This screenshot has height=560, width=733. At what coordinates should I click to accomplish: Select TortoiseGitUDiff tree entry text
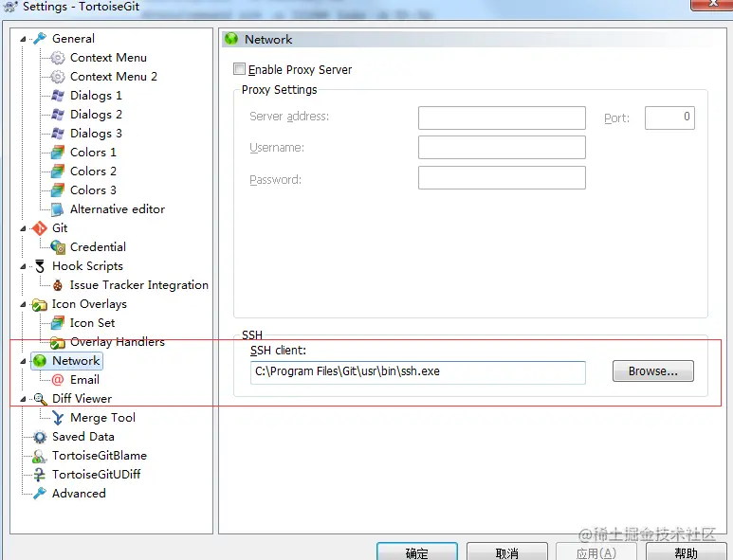(x=97, y=474)
